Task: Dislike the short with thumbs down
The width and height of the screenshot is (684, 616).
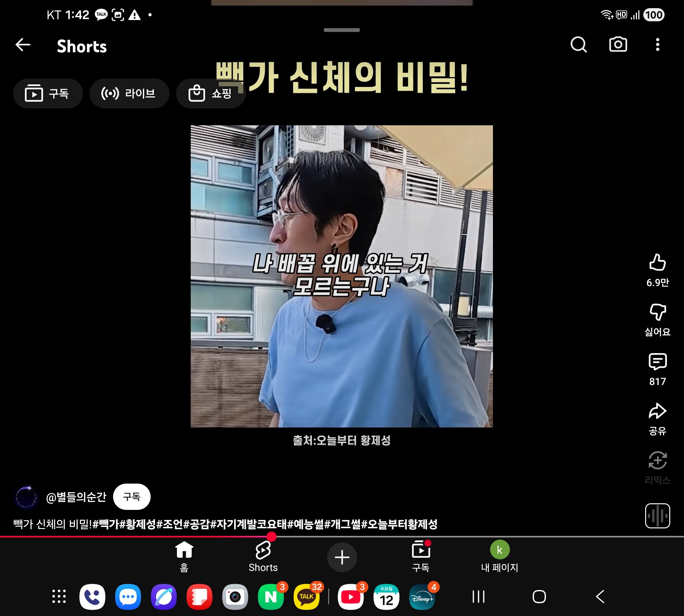Action: point(657,312)
